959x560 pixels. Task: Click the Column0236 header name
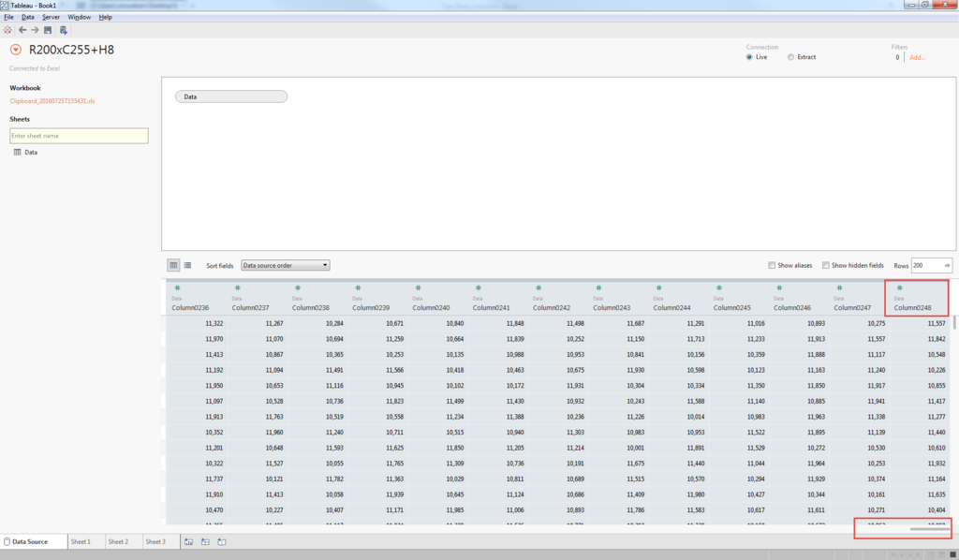click(190, 307)
